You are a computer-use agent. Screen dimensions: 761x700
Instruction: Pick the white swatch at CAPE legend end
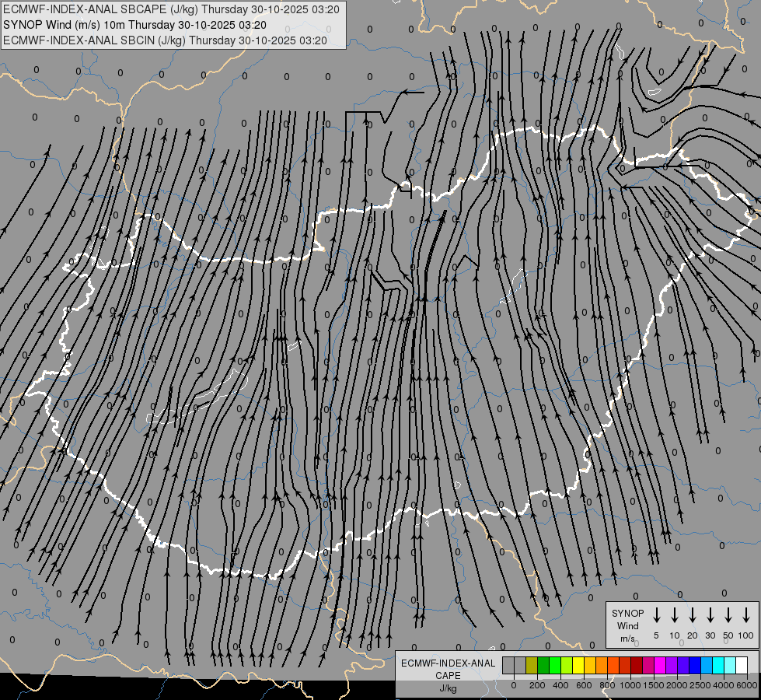742,665
